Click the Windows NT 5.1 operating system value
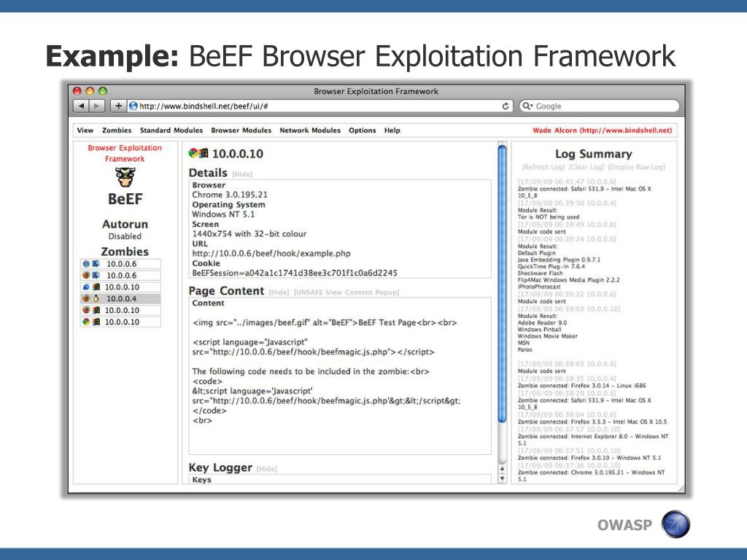The height and width of the screenshot is (560, 747). pyautogui.click(x=223, y=214)
